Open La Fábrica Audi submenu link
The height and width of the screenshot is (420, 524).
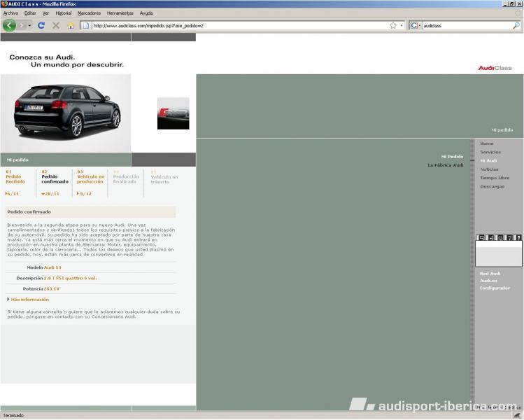[446, 165]
